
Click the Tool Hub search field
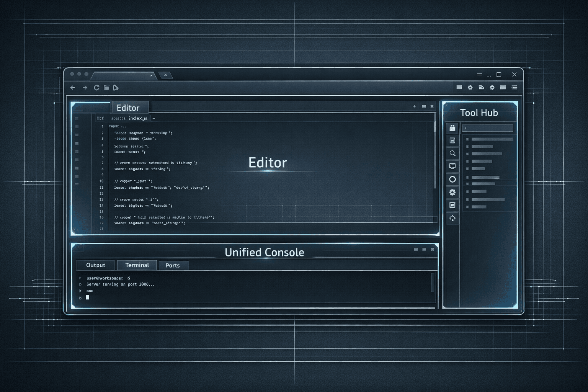488,128
